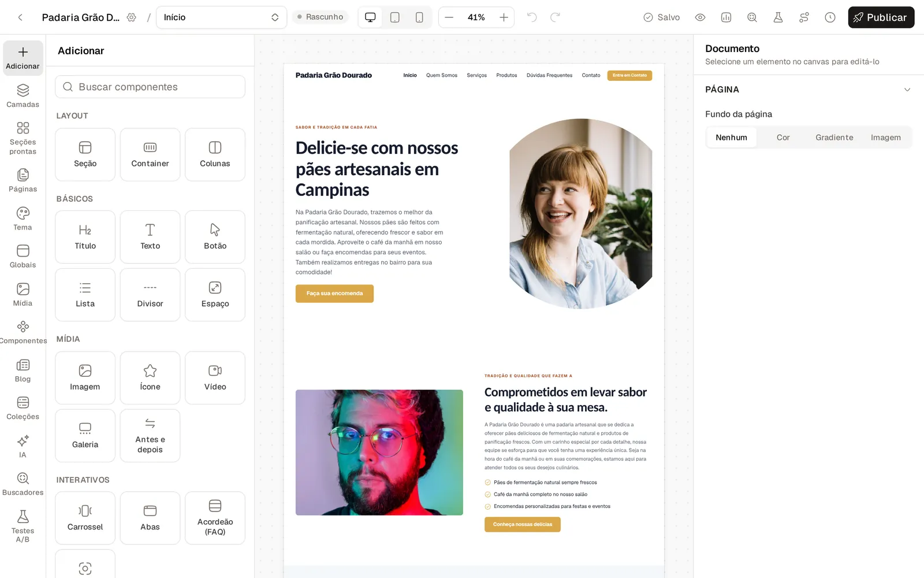This screenshot has height=578, width=924.
Task: Select the man portrait image on canvas
Action: pos(379,453)
